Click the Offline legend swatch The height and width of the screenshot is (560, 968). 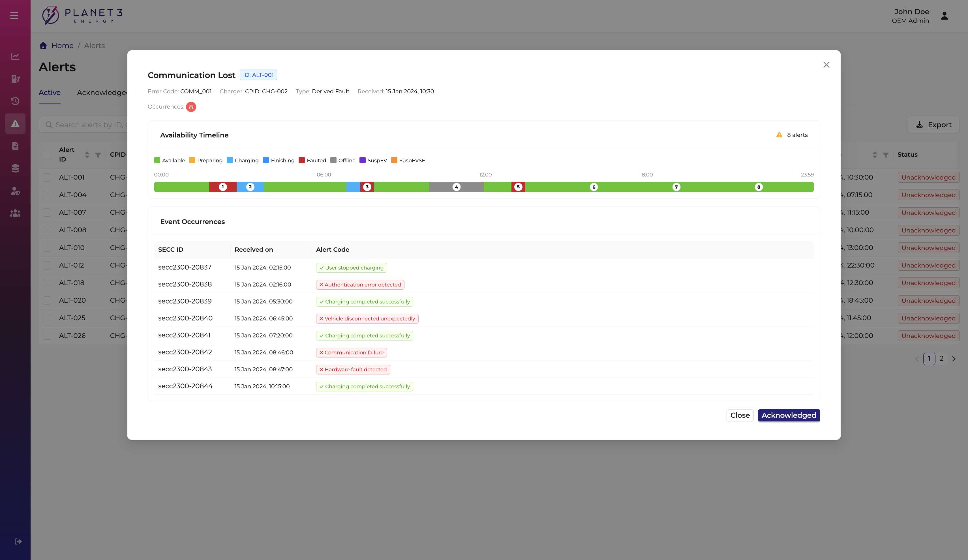point(333,160)
